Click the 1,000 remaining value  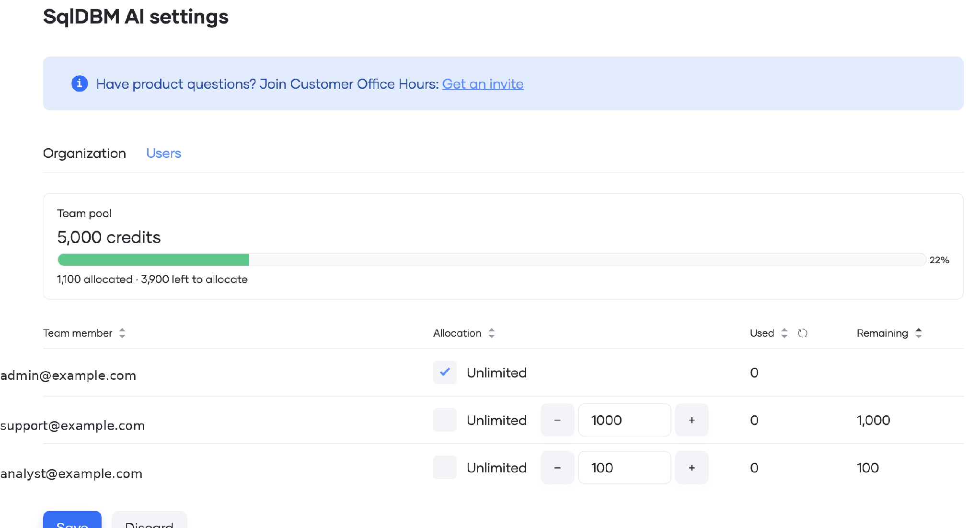click(x=873, y=421)
